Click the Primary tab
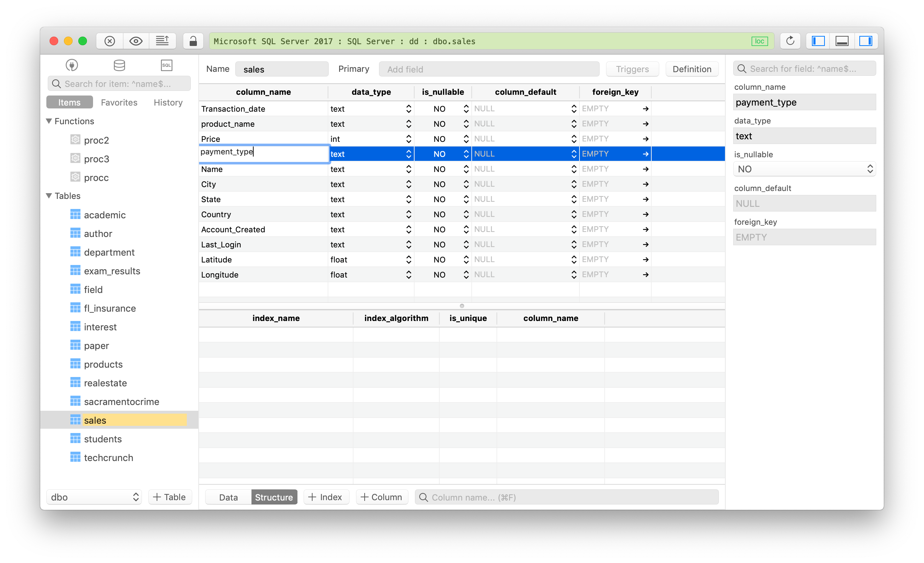 coord(353,69)
